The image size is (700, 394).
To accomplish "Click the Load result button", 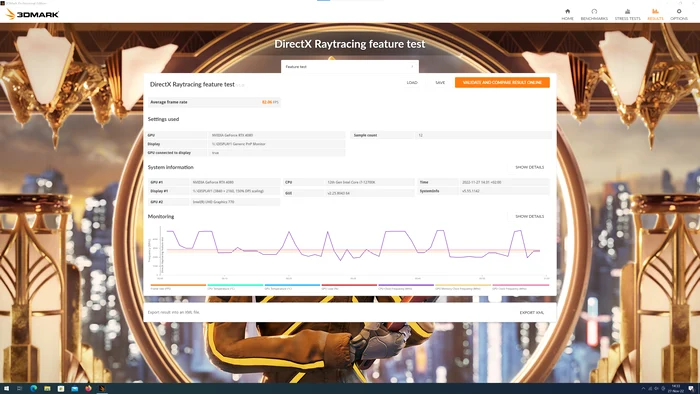I will (412, 83).
